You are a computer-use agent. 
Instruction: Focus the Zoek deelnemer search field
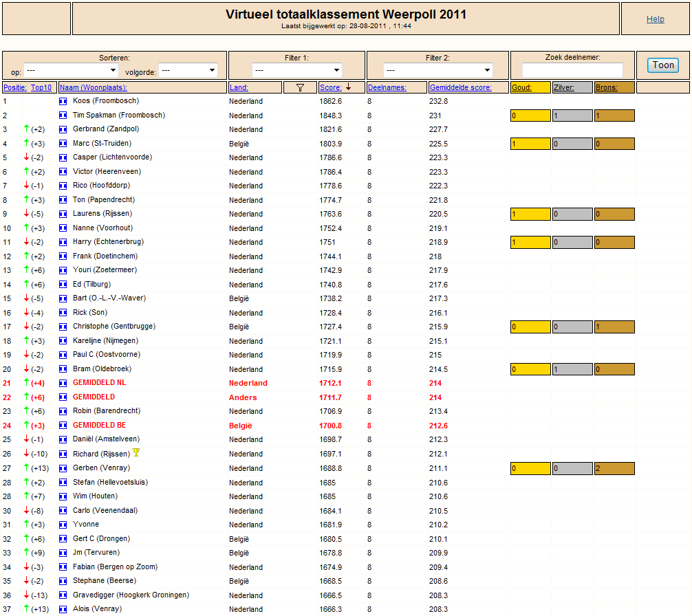[x=572, y=69]
